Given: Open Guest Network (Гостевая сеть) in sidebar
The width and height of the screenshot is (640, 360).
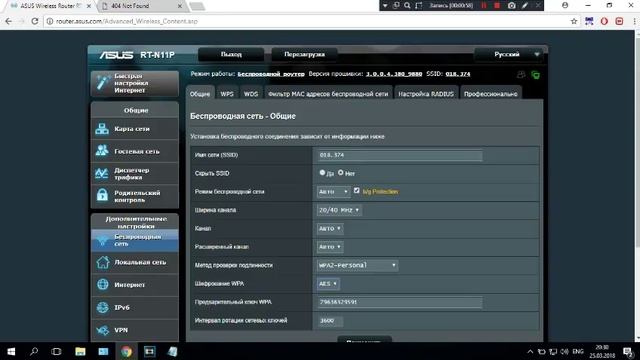Looking at the screenshot, I should pos(135,151).
